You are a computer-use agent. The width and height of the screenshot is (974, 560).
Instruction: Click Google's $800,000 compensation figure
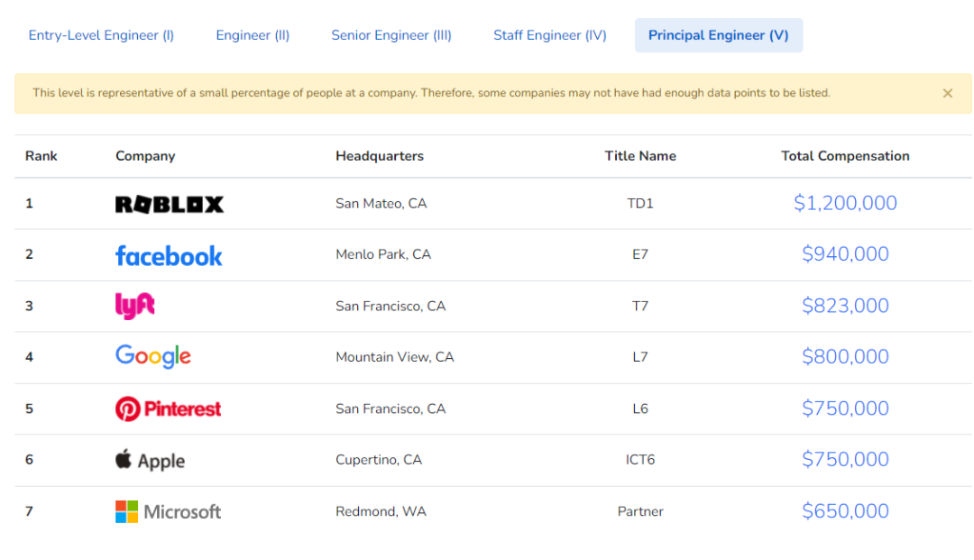point(845,357)
